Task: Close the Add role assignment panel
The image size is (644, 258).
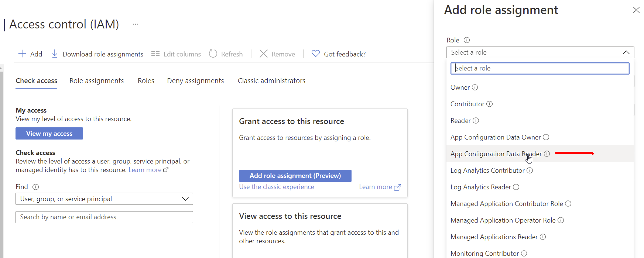Action: pyautogui.click(x=636, y=10)
